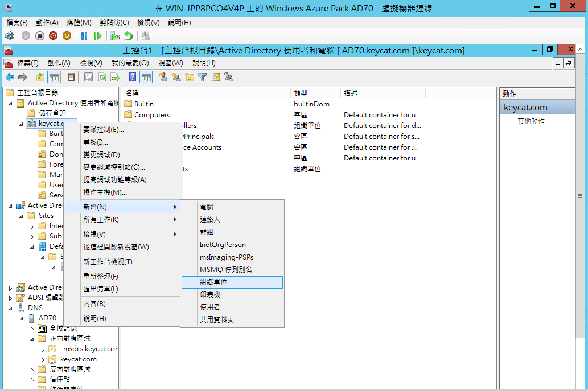Pause the virtual machine
The image size is (588, 391).
tap(84, 36)
